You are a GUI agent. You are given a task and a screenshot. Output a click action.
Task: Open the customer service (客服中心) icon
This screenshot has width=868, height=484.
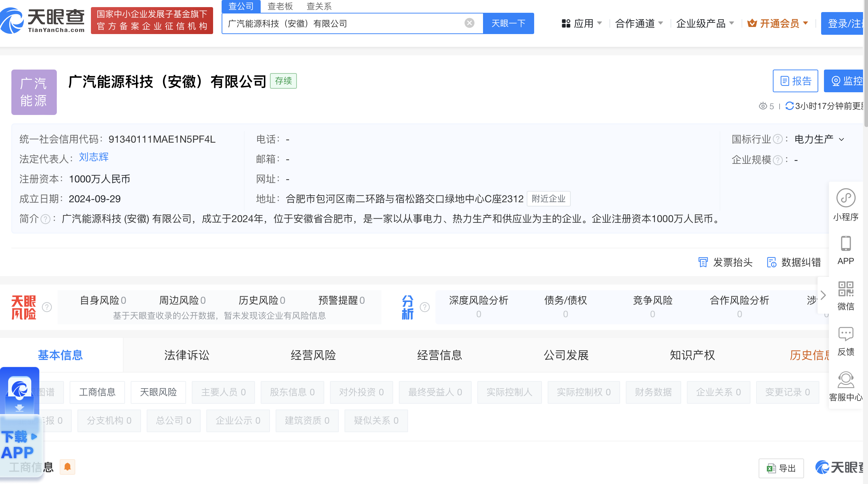click(846, 380)
